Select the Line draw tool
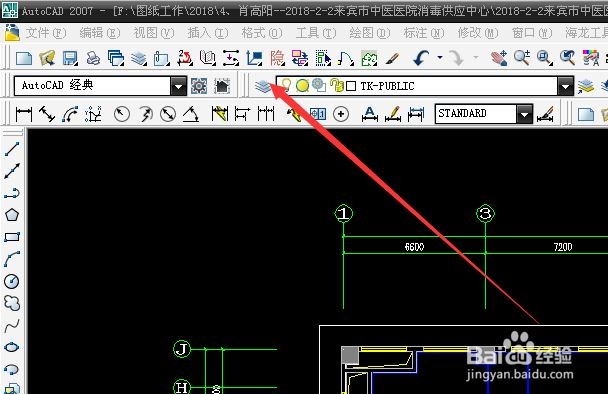608x394 pixels. (x=12, y=149)
